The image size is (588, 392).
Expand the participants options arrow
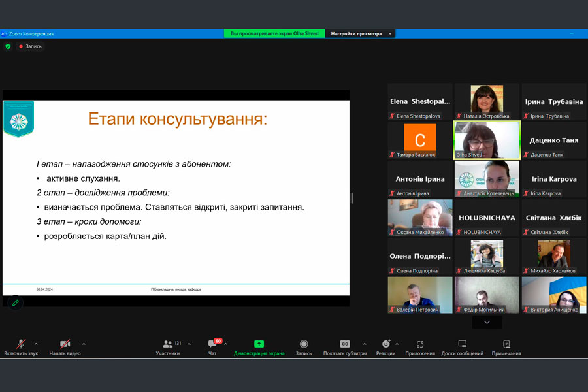[x=189, y=344]
